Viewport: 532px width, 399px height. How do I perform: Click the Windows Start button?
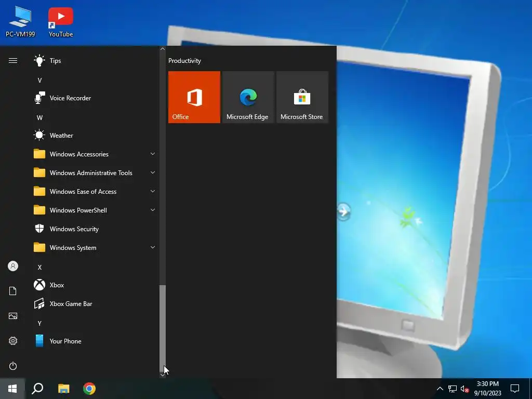(x=12, y=389)
